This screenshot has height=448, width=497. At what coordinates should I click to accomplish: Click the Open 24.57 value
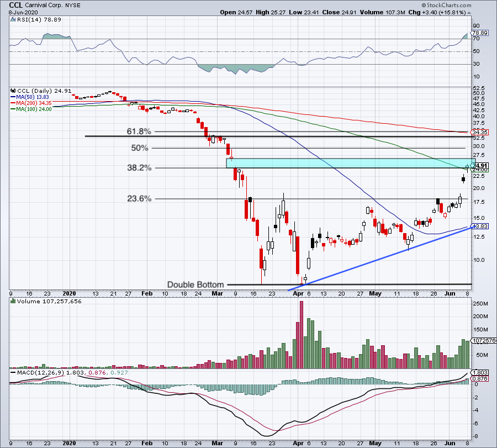pyautogui.click(x=236, y=12)
